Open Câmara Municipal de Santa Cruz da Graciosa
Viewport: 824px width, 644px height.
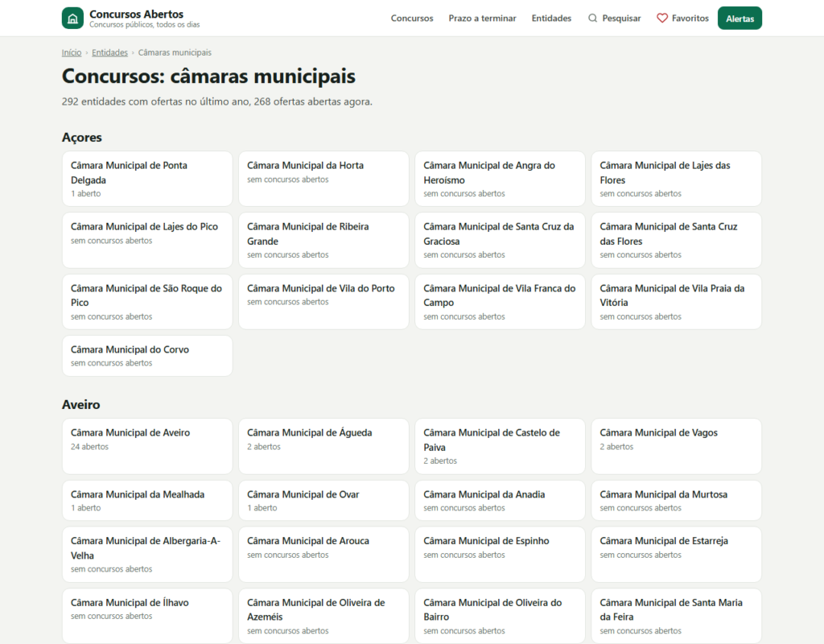[500, 240]
